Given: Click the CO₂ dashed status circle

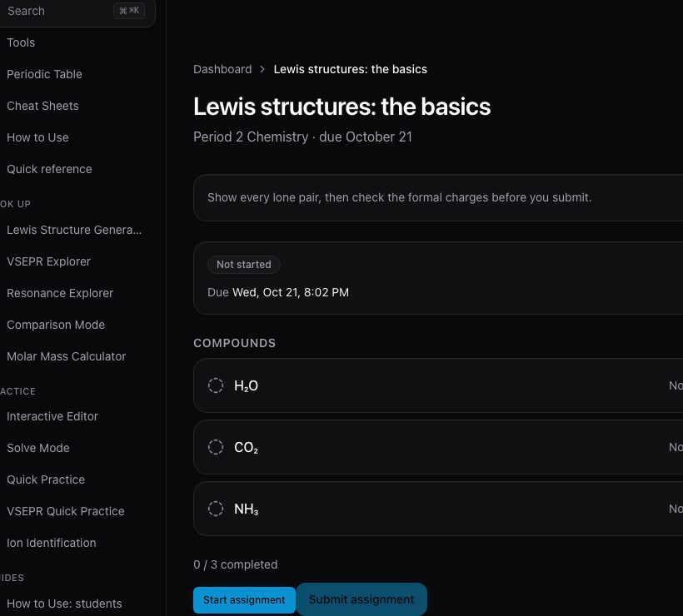Looking at the screenshot, I should click(216, 447).
